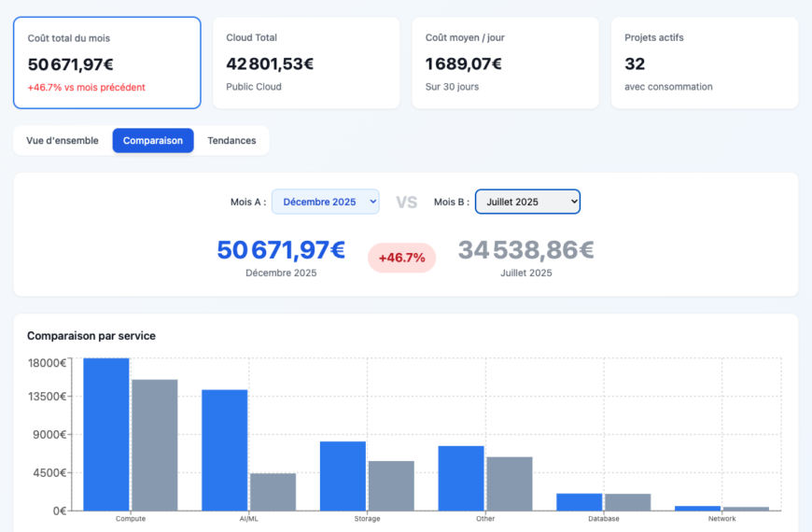This screenshot has width=812, height=532.
Task: Open the Mois A dropdown
Action: tap(325, 202)
